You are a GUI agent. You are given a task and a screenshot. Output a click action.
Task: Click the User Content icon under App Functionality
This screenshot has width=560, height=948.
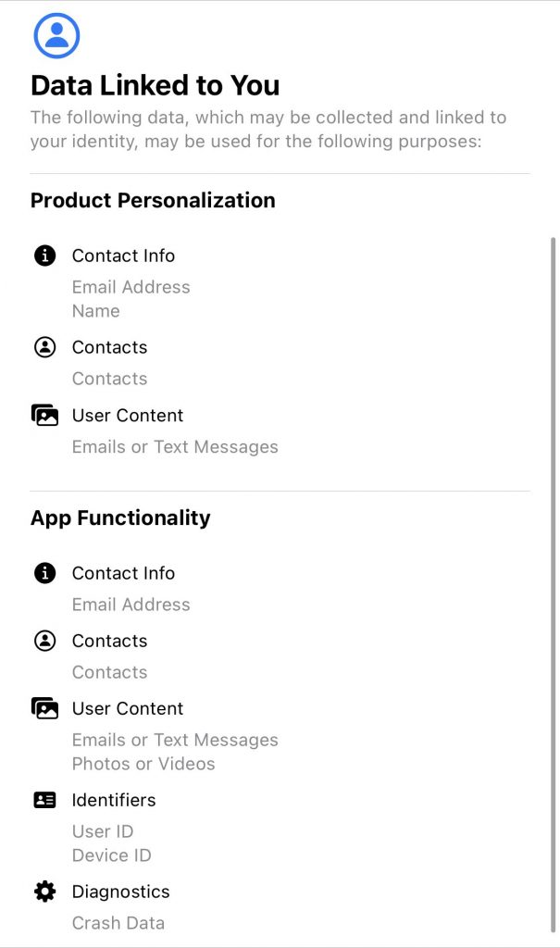pos(44,708)
